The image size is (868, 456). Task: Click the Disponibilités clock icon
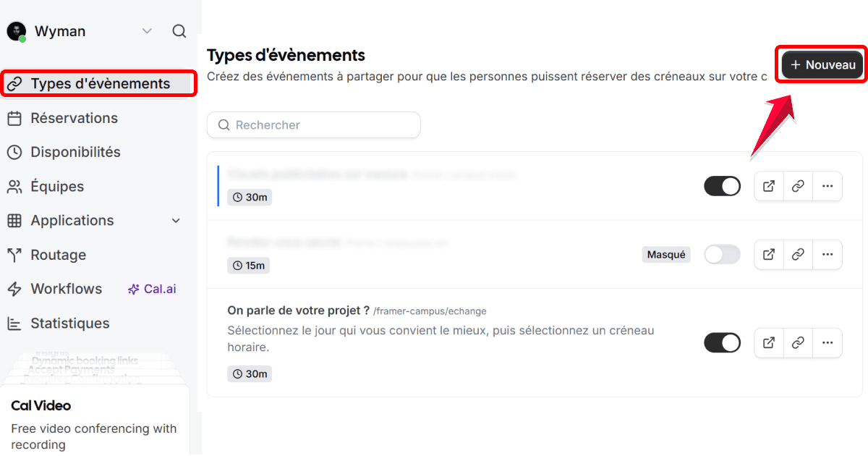pyautogui.click(x=14, y=152)
